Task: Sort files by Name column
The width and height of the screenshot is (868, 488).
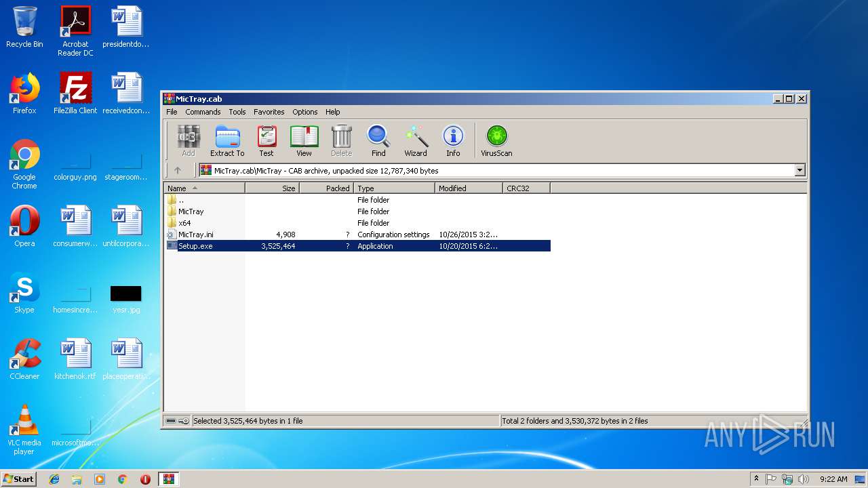Action: (204, 188)
